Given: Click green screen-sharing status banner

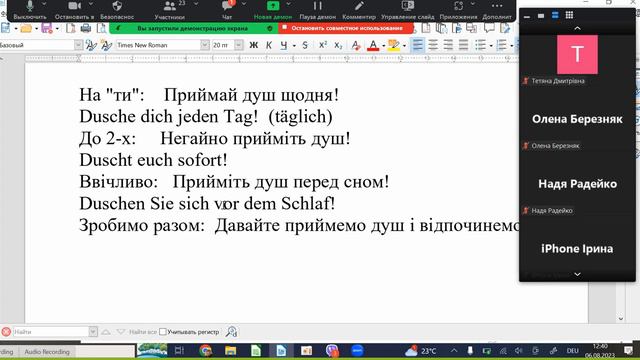Looking at the screenshot, I should point(193,28).
